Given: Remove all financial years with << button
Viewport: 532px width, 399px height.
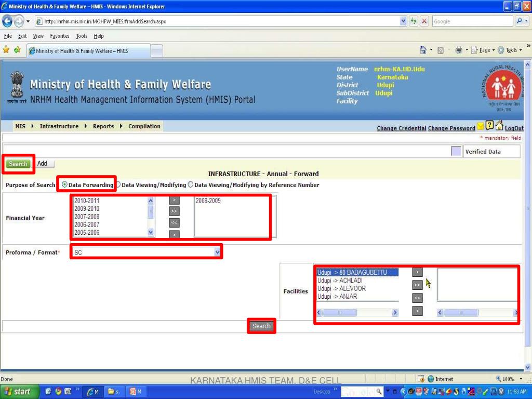Looking at the screenshot, I should (174, 223).
